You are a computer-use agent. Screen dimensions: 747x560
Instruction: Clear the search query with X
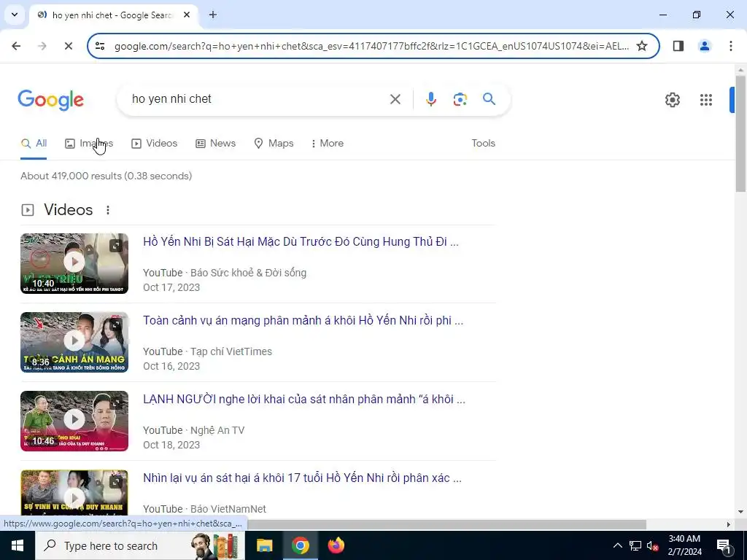[395, 99]
